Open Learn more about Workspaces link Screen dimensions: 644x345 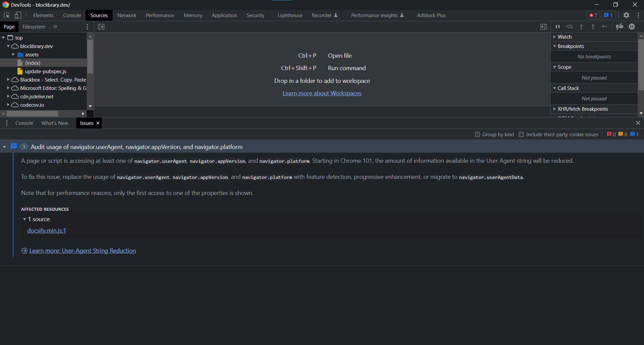click(x=322, y=93)
